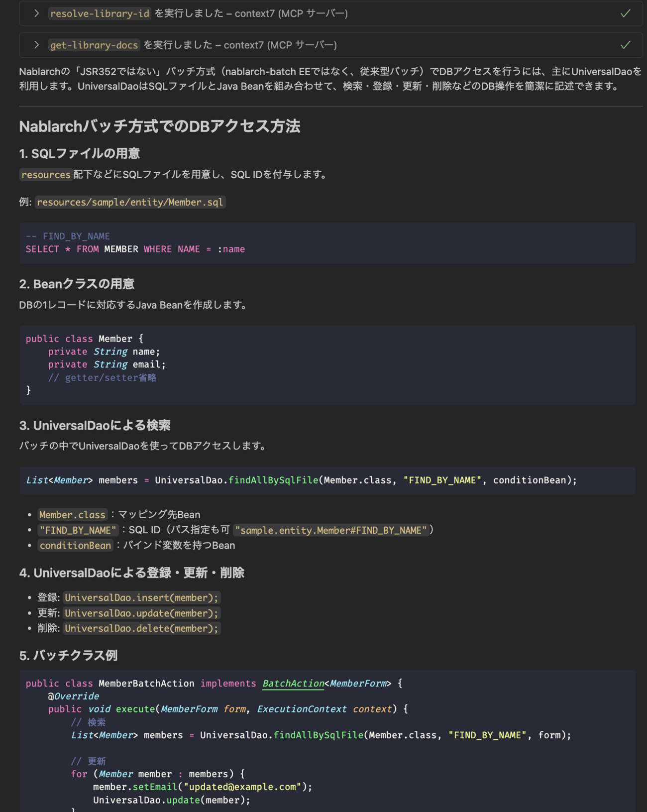This screenshot has width=647, height=812.
Task: Click the "sample.entity.Member#FIND_BY_NAME" inline code
Action: tap(331, 530)
